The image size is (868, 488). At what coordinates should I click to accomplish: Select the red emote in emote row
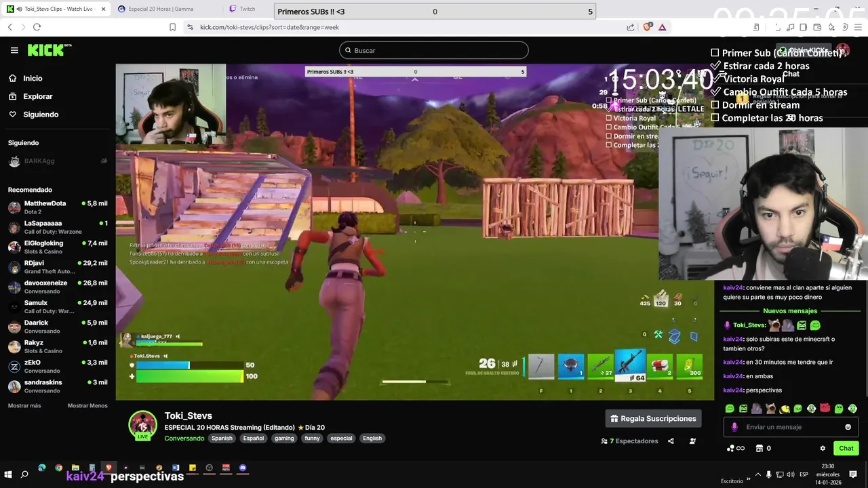click(x=825, y=409)
